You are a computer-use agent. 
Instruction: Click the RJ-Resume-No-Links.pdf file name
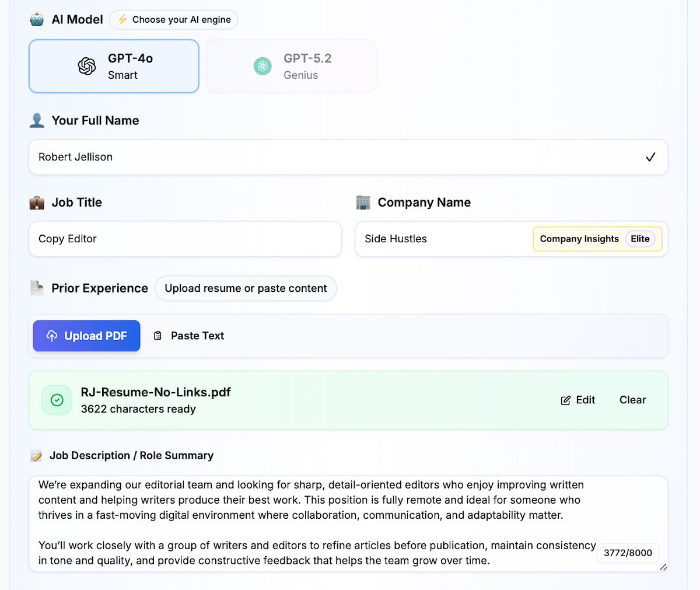click(156, 392)
